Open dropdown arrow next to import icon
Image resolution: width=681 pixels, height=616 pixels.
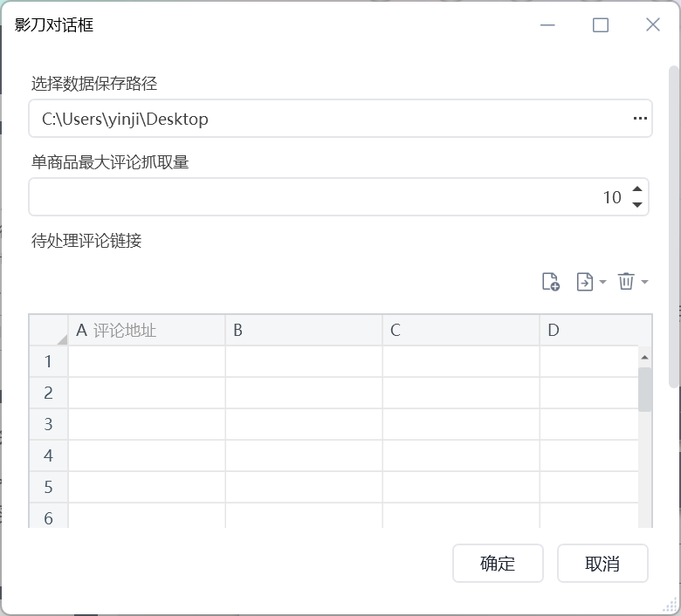(602, 282)
